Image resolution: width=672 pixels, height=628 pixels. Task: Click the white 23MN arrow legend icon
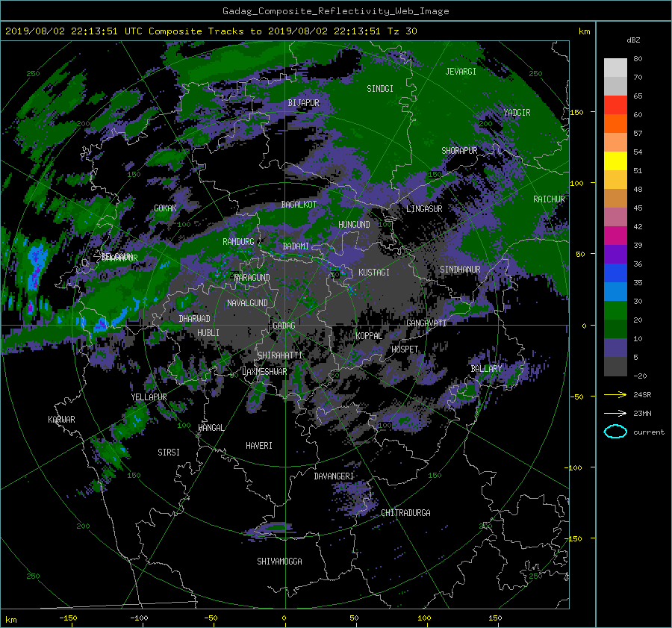[x=615, y=414]
